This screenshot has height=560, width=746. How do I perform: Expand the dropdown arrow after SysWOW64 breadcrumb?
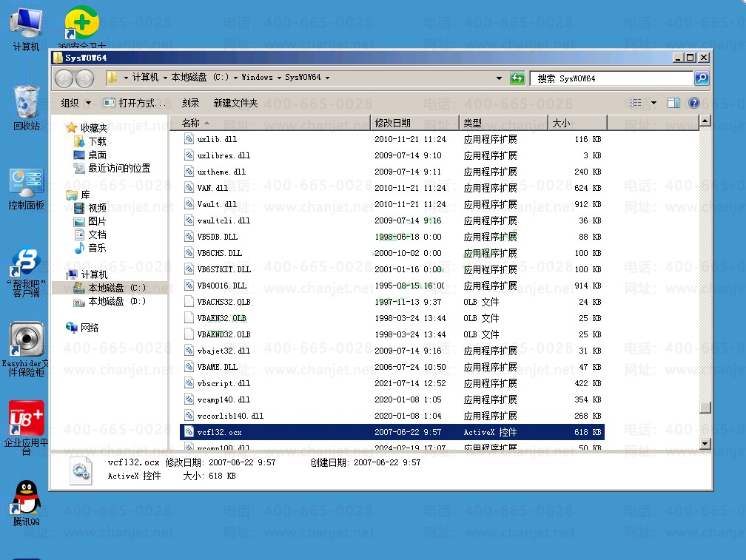pyautogui.click(x=327, y=78)
